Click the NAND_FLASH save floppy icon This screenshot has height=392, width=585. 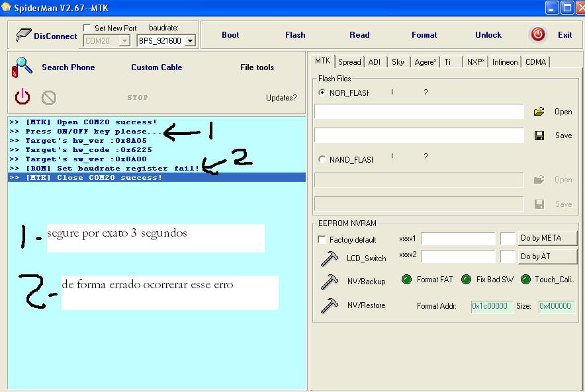point(539,204)
